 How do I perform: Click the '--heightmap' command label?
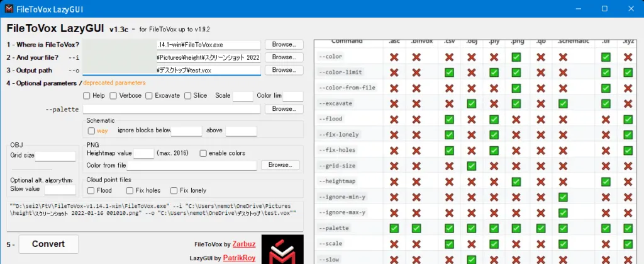click(x=338, y=181)
